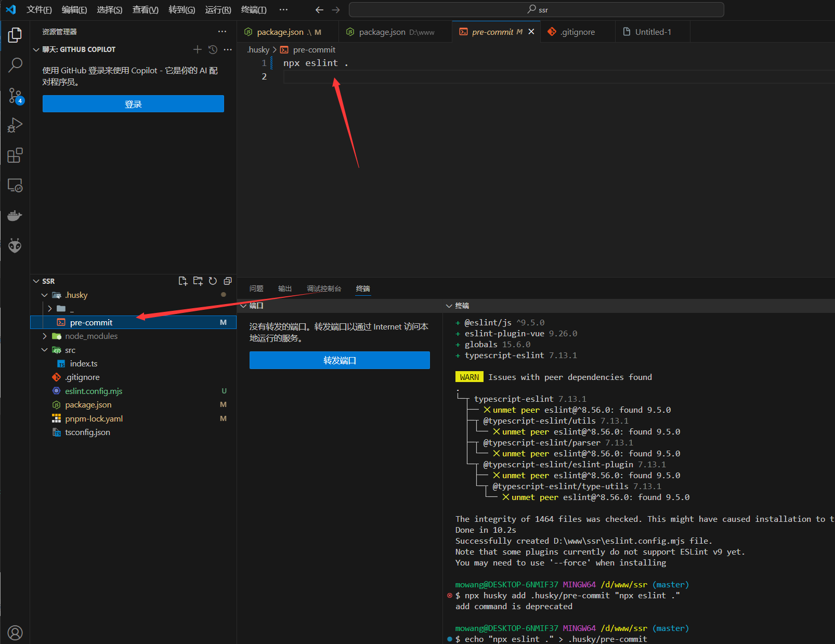Switch to package.json D:\www tab

pos(395,32)
